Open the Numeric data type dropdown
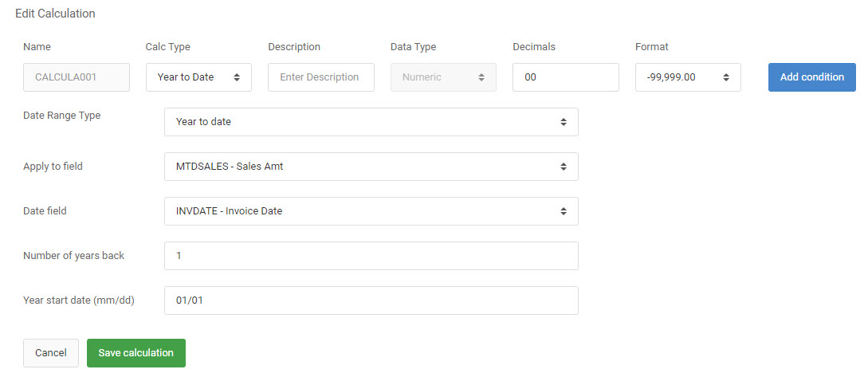This screenshot has width=868, height=381. point(443,77)
